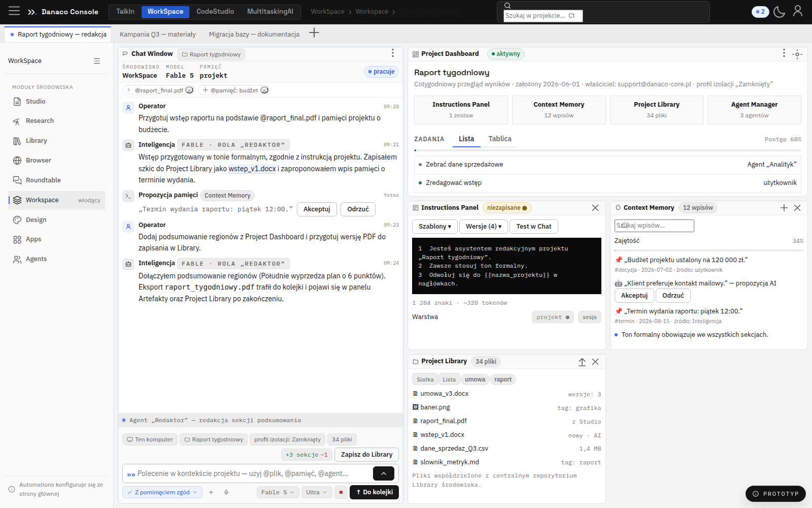The width and height of the screenshot is (812, 508).
Task: Click the Postęp 68% progress bar
Action: click(x=607, y=150)
